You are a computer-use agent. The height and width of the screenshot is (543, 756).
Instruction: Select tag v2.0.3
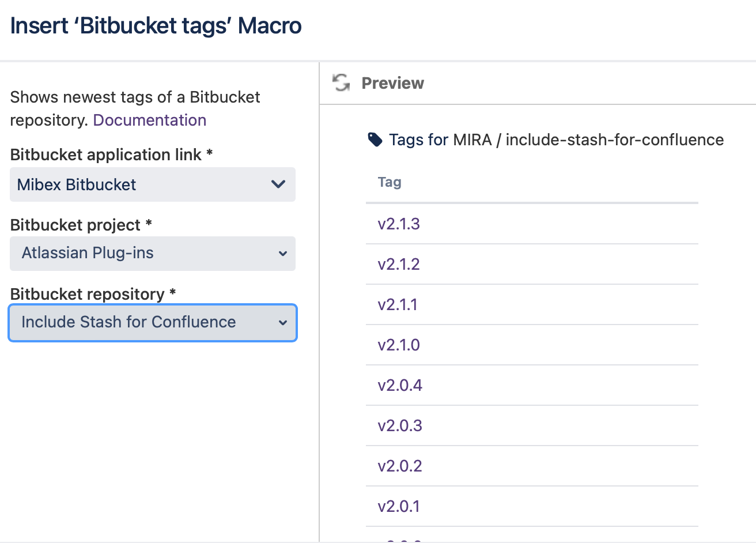pos(400,425)
